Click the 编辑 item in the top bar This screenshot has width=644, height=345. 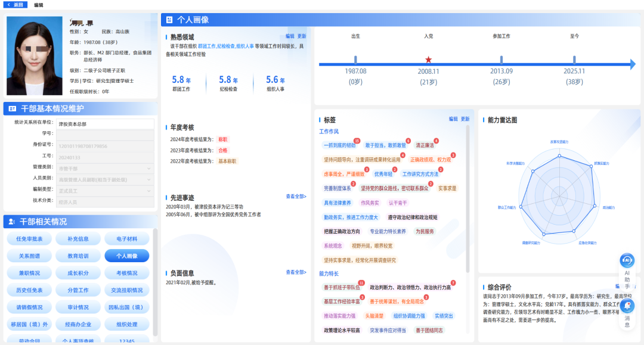click(x=38, y=5)
